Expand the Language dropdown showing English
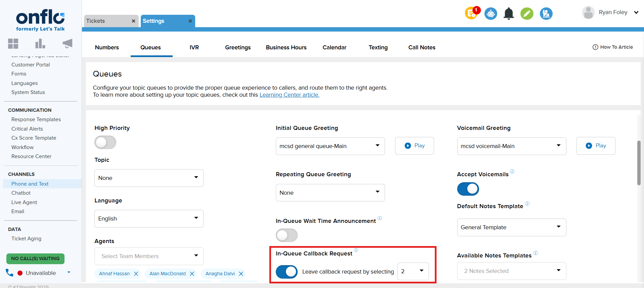This screenshot has height=288, width=644. (x=149, y=219)
